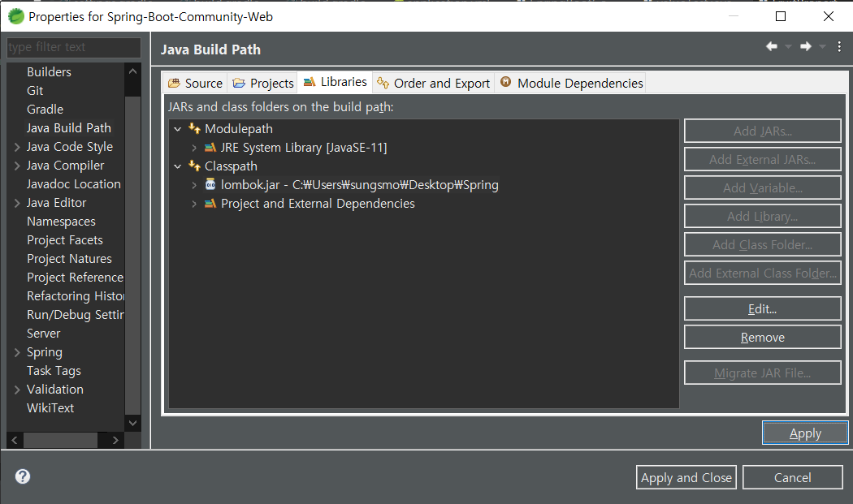
Task: Expand Project and External Dependencies node
Action: (194, 204)
